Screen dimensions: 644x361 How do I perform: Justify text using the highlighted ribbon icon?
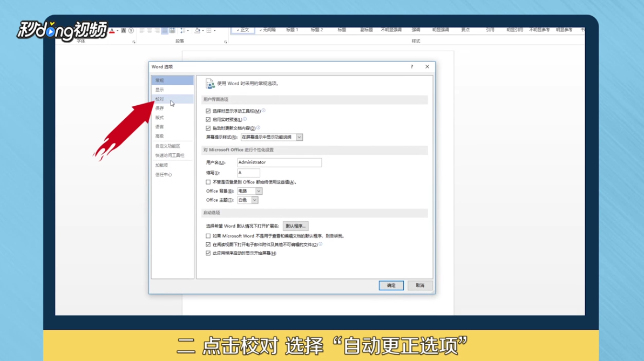[x=165, y=31]
